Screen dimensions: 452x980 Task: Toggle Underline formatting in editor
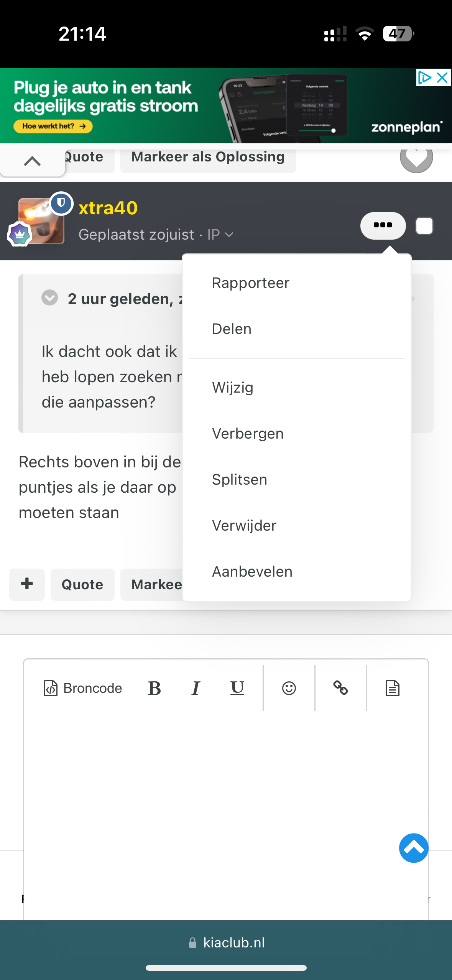click(x=237, y=689)
